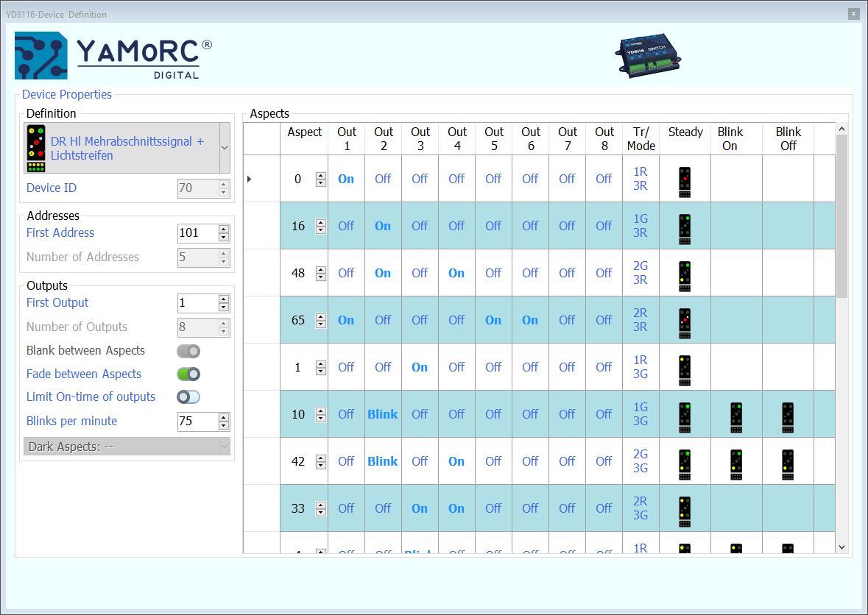Click the Blink Off column header
The width and height of the screenshot is (868, 615).
(x=788, y=138)
